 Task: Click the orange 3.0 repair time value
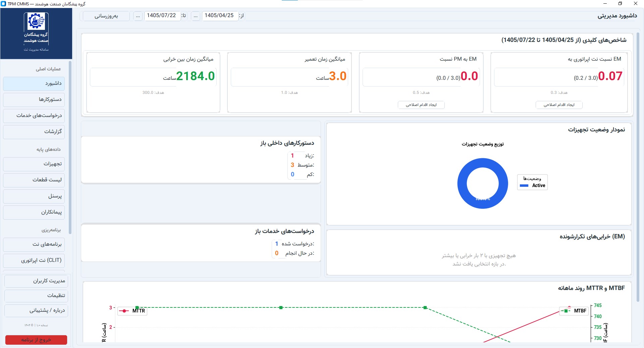(338, 76)
